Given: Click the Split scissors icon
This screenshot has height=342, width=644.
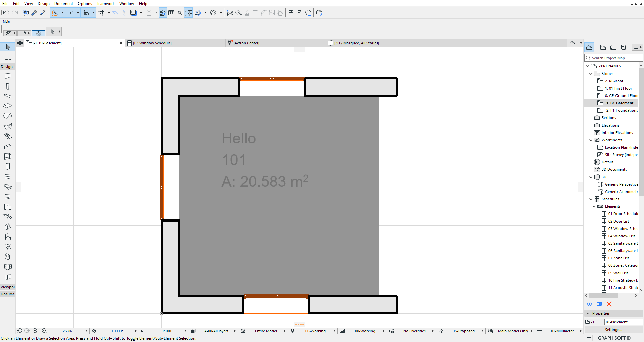Looking at the screenshot, I should point(230,13).
